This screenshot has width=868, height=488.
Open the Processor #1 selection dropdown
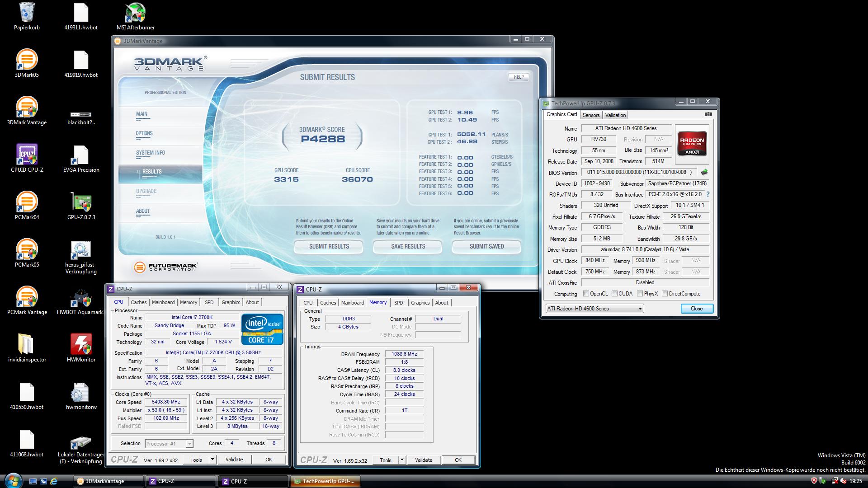pyautogui.click(x=169, y=444)
